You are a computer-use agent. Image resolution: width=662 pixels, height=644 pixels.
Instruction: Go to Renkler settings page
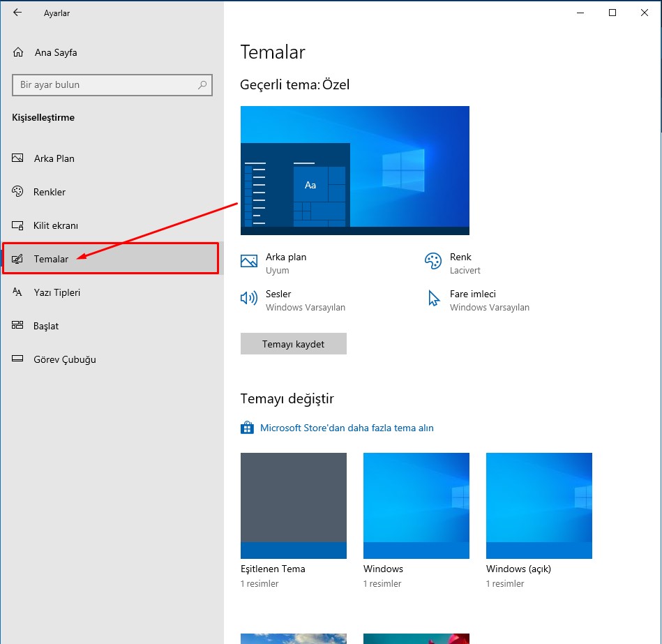point(112,192)
